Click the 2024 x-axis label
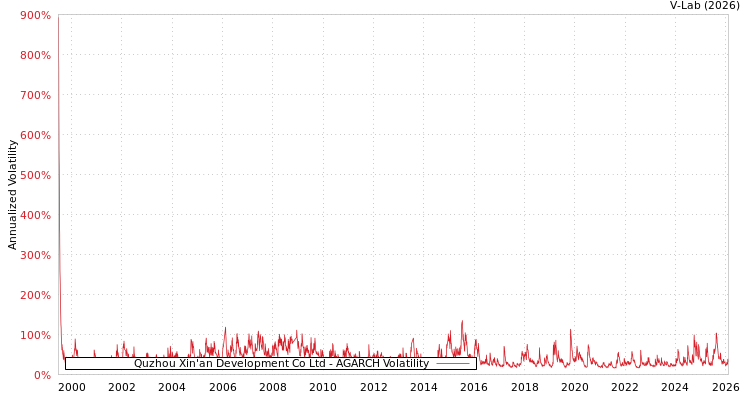This screenshot has height=400, width=750. tap(675, 387)
